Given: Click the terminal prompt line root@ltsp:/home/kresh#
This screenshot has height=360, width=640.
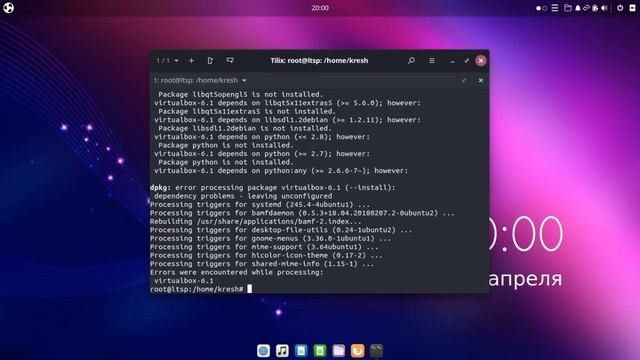Looking at the screenshot, I should (x=197, y=289).
